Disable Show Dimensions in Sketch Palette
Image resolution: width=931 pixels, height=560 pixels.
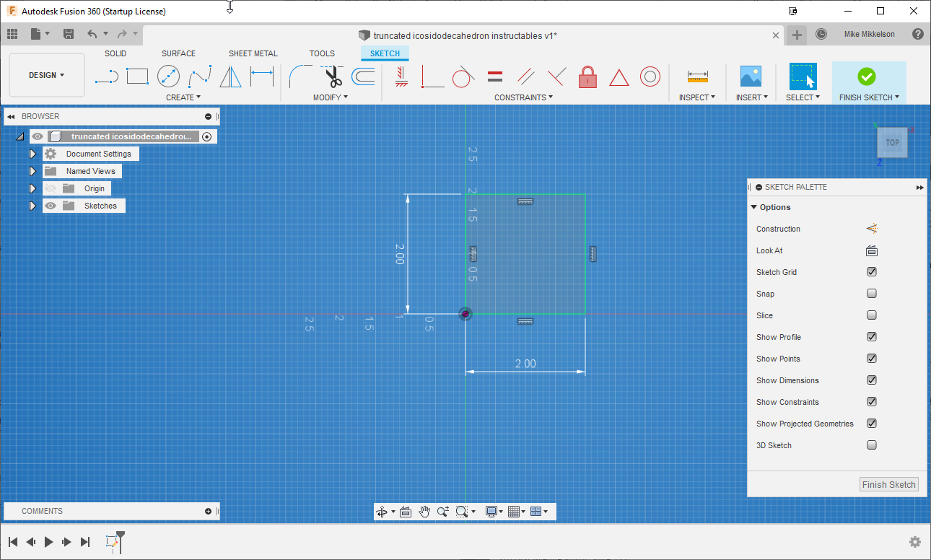click(871, 380)
